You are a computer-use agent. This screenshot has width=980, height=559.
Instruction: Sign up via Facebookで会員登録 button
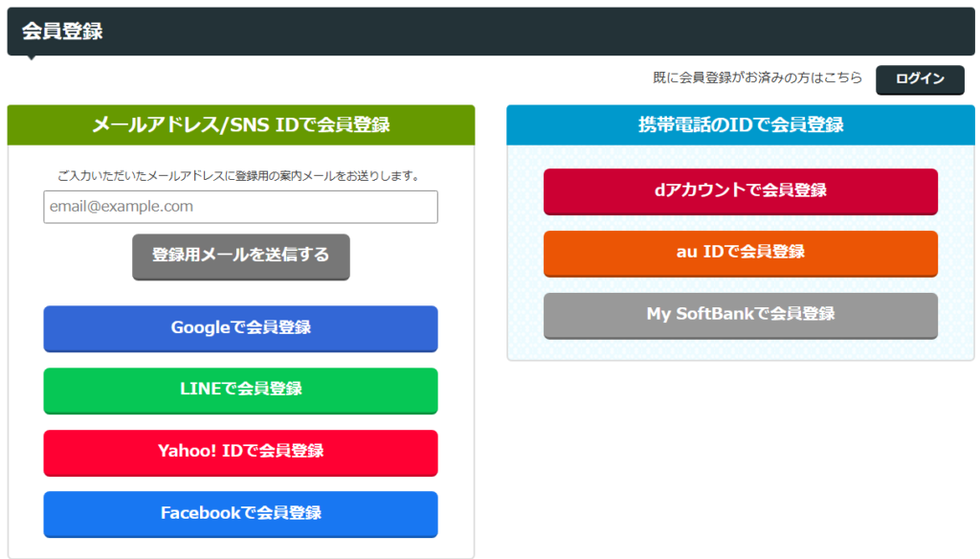pyautogui.click(x=240, y=514)
